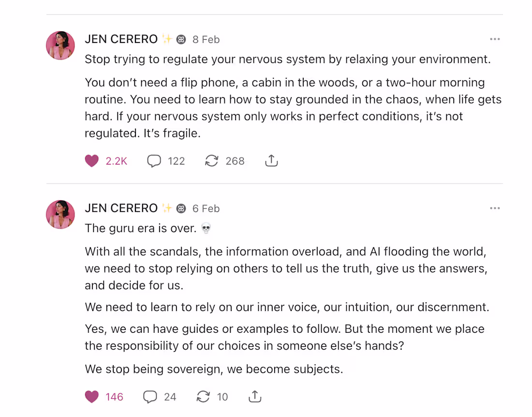Open the three-dot menu on the 6 Feb post
The width and height of the screenshot is (532, 417).
495,208
